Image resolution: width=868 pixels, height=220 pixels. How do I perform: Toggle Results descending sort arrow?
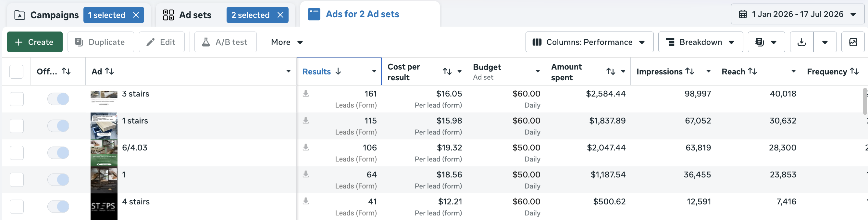coord(338,71)
